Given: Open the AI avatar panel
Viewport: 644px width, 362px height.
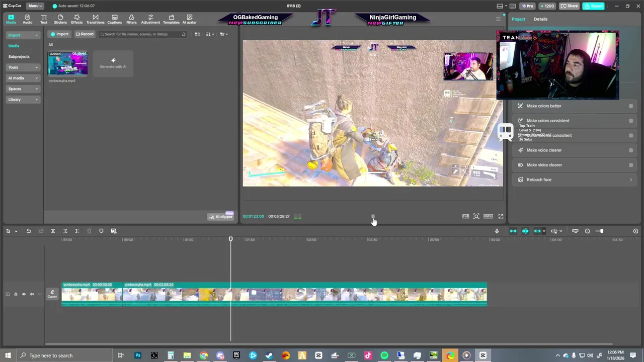Looking at the screenshot, I should coord(189,19).
